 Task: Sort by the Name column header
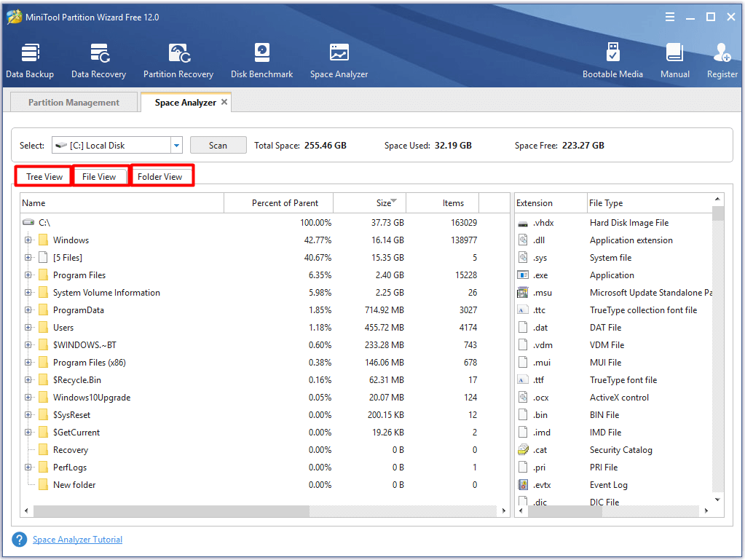click(x=122, y=203)
